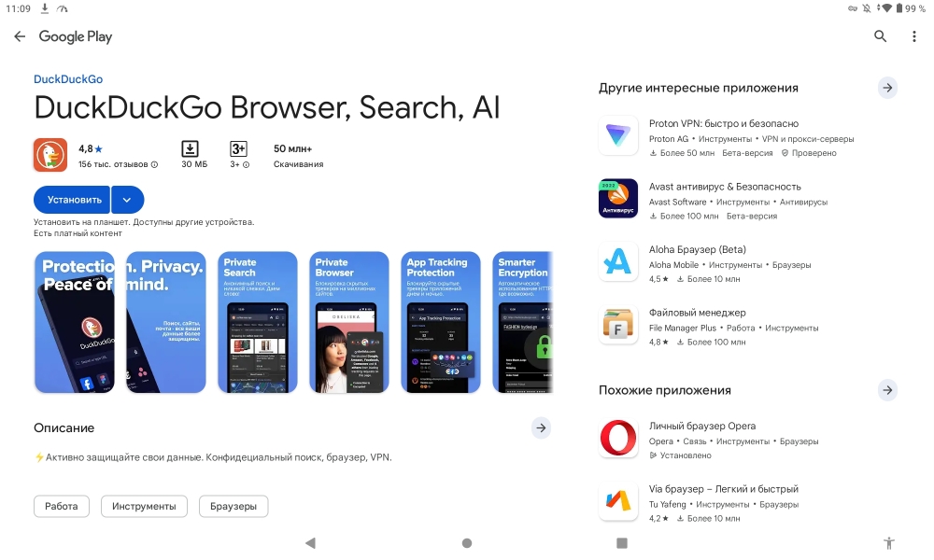Open the DuckDuckGo developer link

(68, 79)
